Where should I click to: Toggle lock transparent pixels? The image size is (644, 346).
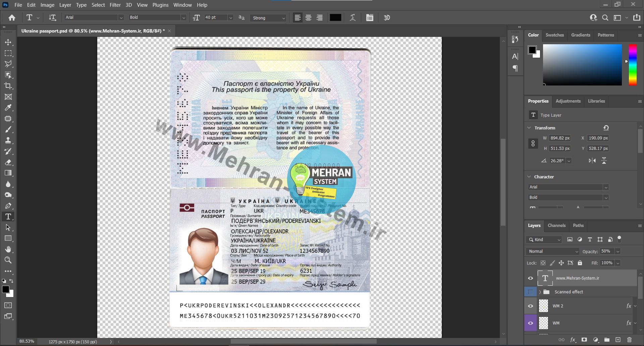543,263
